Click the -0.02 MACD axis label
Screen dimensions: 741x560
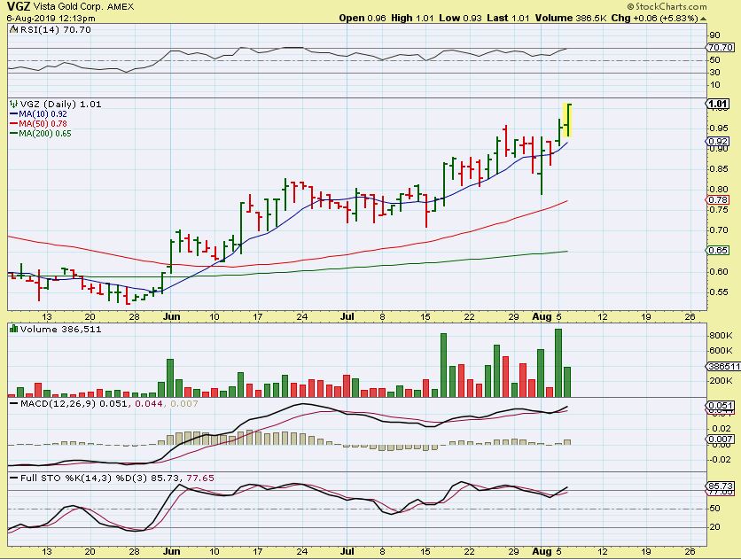pyautogui.click(x=720, y=459)
